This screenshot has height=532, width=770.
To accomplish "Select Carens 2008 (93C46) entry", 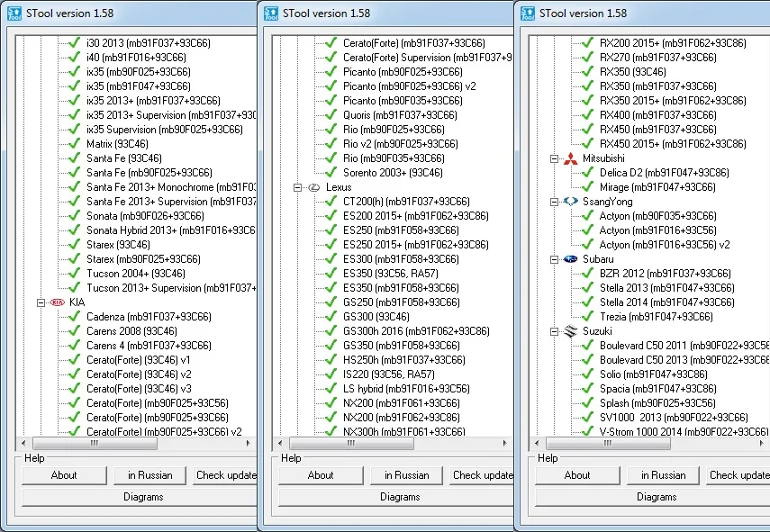I will point(131,331).
